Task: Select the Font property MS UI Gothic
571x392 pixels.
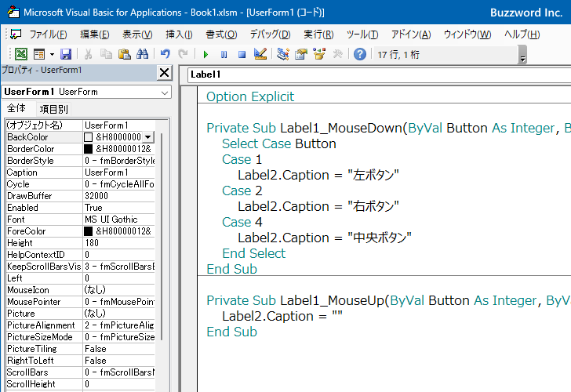Action: [x=81, y=220]
